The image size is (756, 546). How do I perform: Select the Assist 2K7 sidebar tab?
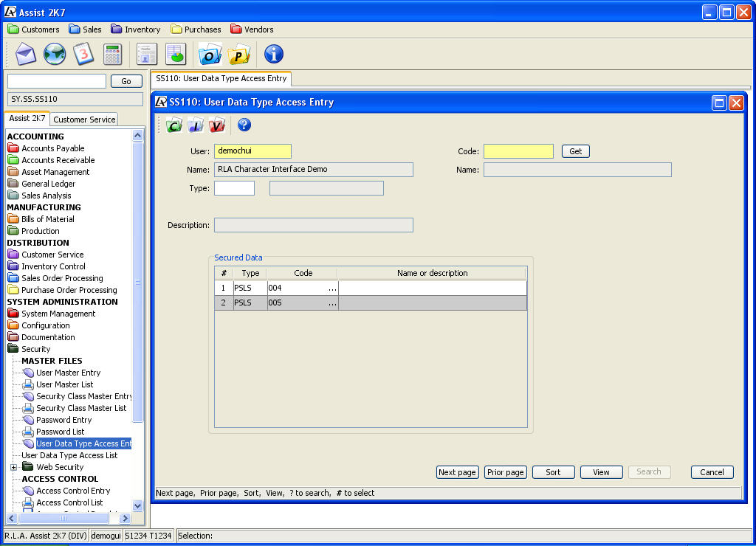click(x=27, y=118)
